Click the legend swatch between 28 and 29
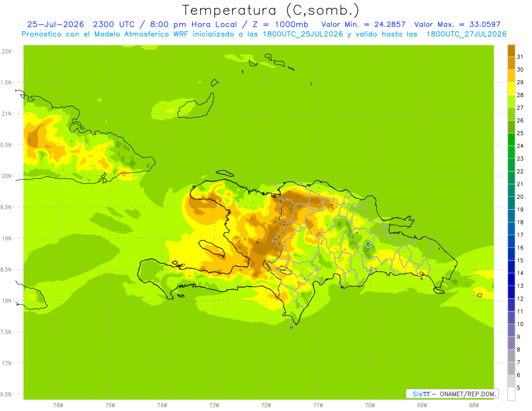 click(511, 88)
